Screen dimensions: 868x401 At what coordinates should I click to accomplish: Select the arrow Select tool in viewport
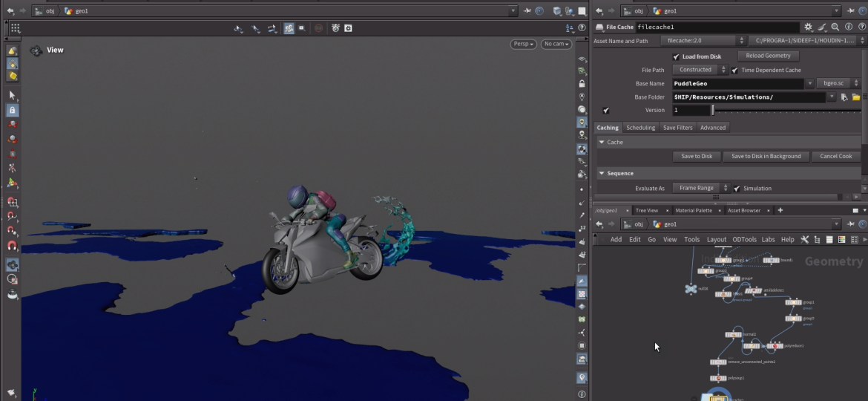pyautogui.click(x=12, y=95)
